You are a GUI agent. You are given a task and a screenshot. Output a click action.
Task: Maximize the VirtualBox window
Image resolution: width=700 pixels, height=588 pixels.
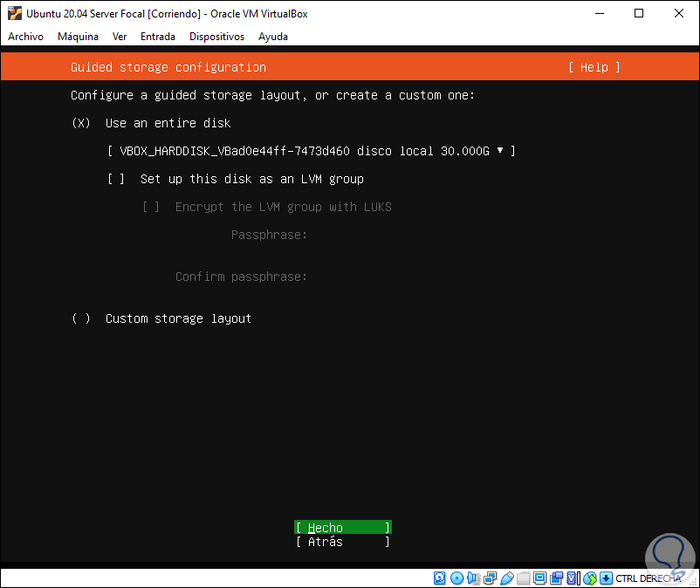639,13
